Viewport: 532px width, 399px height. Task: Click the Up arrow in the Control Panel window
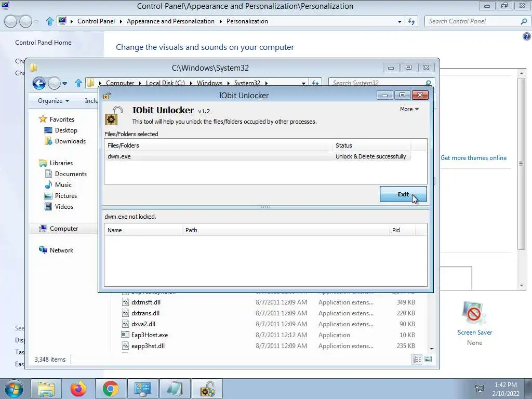[49, 21]
